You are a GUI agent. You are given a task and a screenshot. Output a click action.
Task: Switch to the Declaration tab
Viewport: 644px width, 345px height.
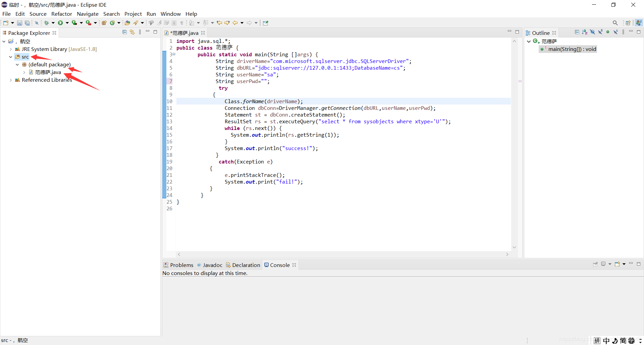[x=243, y=265]
